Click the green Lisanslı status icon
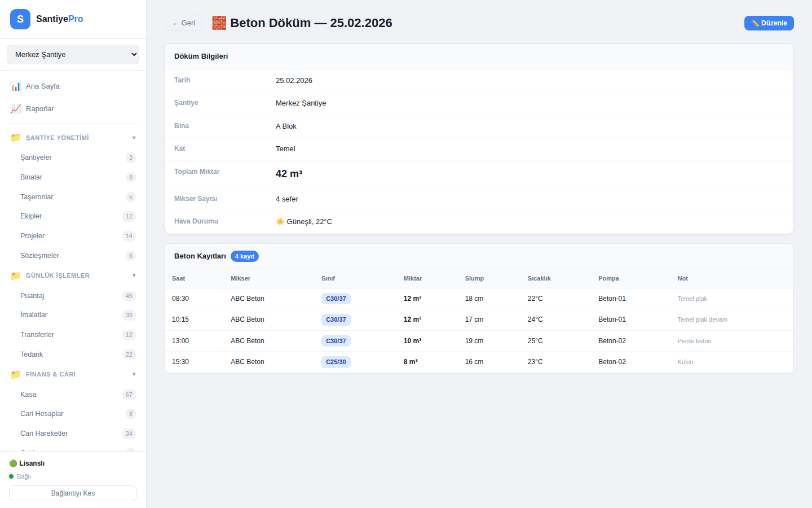Image resolution: width=812 pixels, height=508 pixels. click(13, 463)
